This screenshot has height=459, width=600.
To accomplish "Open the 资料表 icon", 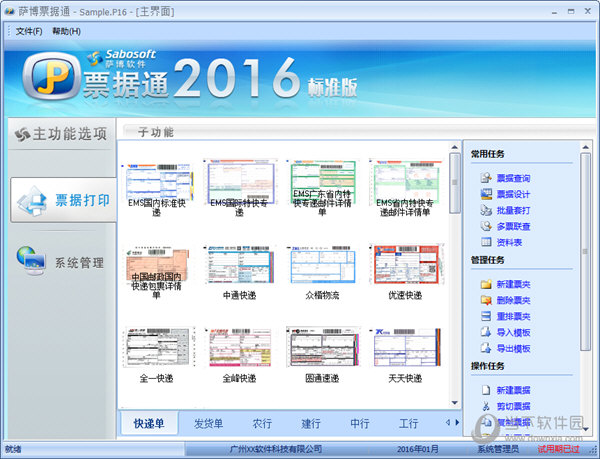I will tap(486, 242).
